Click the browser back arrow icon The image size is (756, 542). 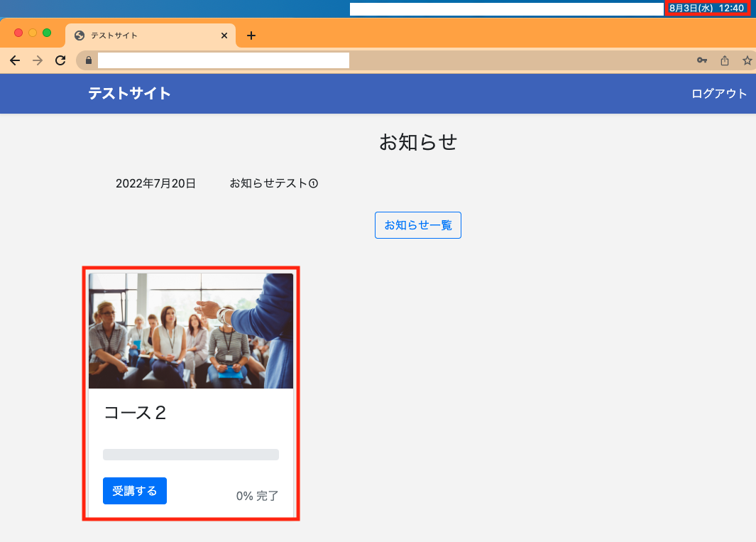15,61
